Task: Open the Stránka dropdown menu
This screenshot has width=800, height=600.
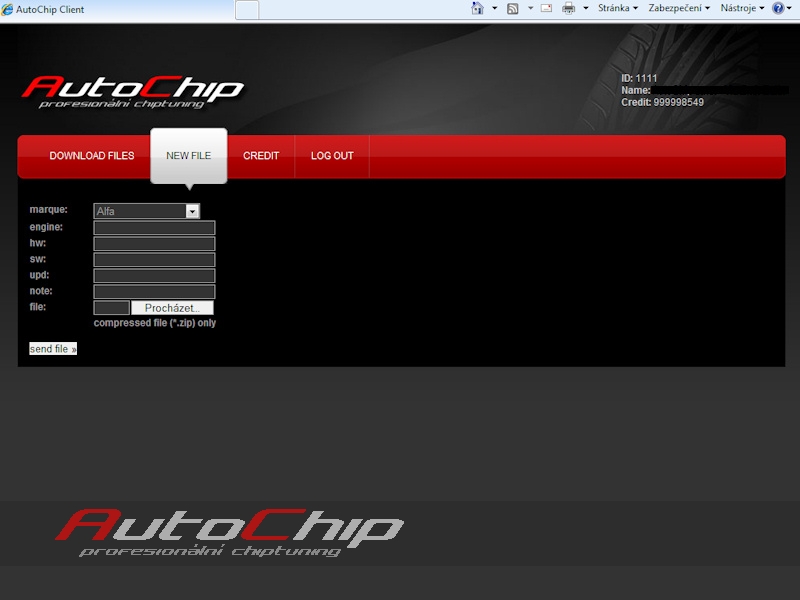Action: click(x=617, y=8)
